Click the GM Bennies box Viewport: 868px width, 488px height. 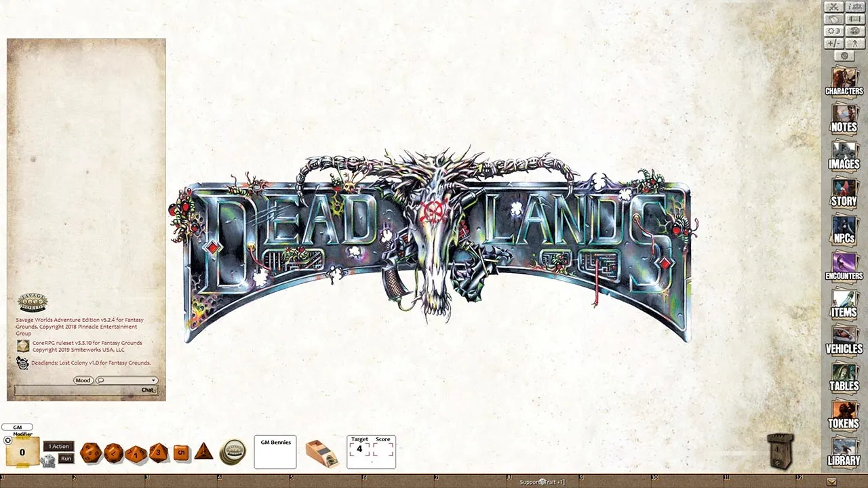(275, 452)
